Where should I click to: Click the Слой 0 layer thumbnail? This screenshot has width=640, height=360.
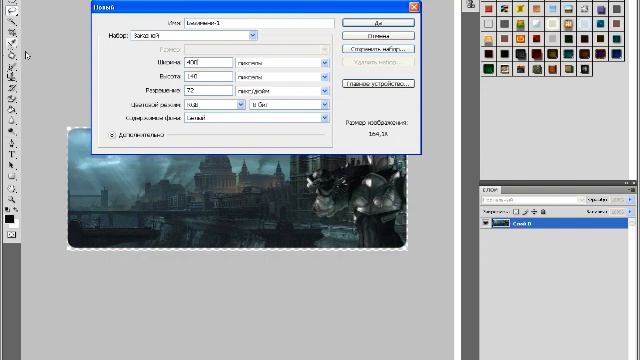click(501, 223)
